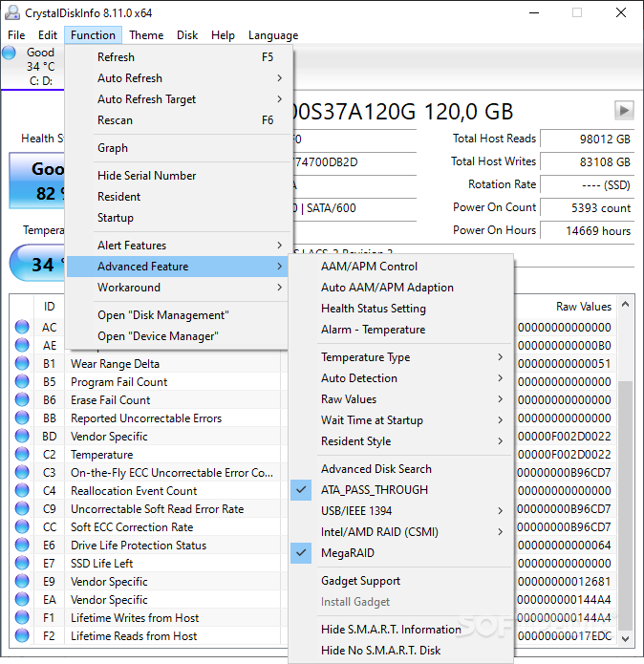Click the ID column header
Screen dimensions: 644x664
pyautogui.click(x=49, y=306)
